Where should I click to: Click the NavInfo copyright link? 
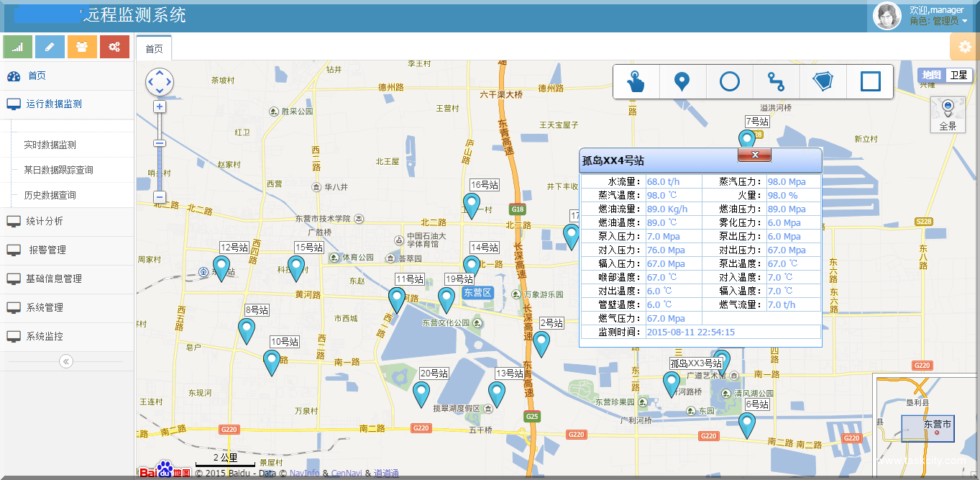[304, 474]
